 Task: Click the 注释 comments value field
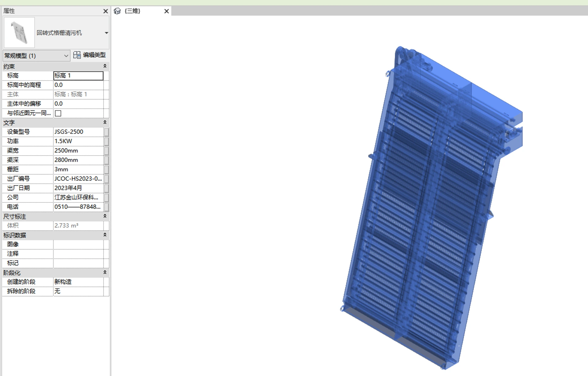coord(78,254)
